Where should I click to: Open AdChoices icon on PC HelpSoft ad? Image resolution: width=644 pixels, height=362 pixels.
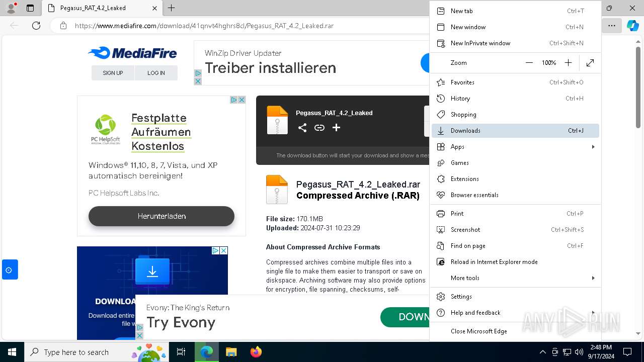tap(234, 100)
